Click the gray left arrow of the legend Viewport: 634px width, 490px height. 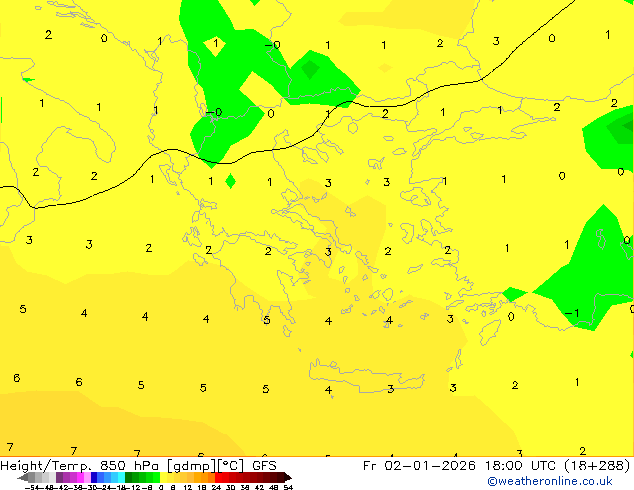tap(23, 478)
